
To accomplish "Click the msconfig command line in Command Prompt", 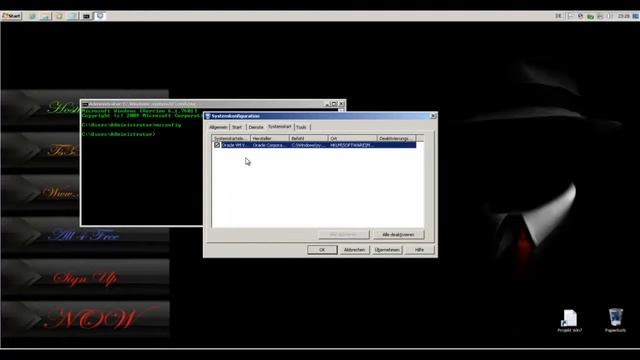I will (x=131, y=125).
